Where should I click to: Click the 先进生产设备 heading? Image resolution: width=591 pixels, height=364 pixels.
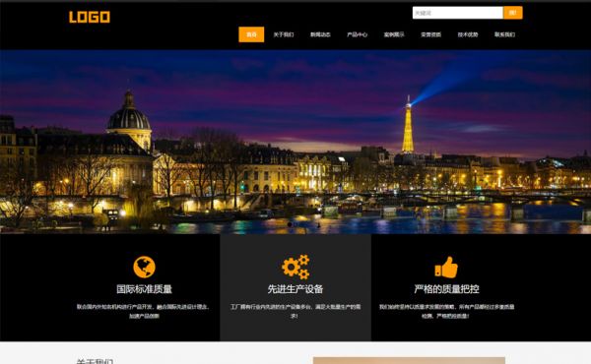point(295,289)
